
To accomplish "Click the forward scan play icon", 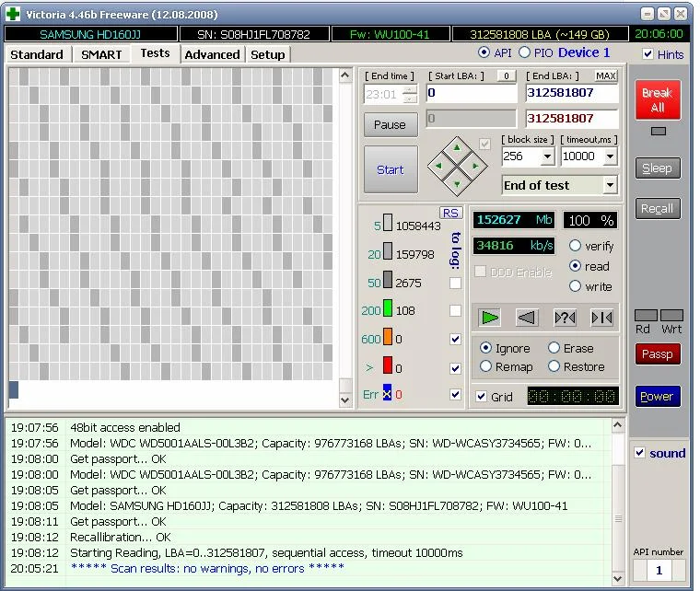I will coord(490,318).
